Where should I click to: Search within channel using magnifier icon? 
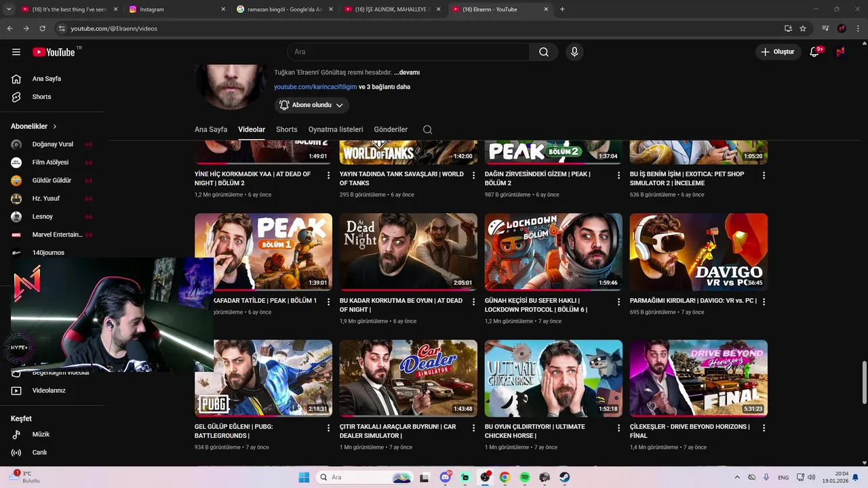(427, 129)
